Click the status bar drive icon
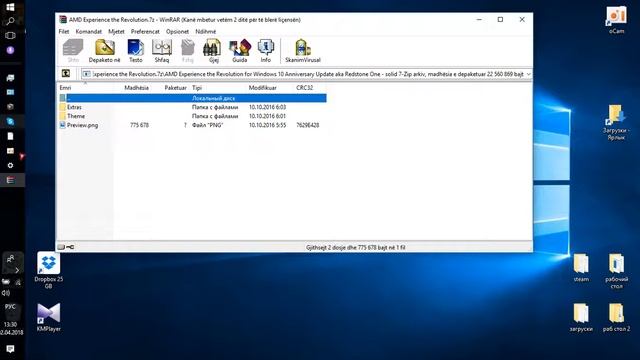640x360 pixels. [x=61, y=247]
